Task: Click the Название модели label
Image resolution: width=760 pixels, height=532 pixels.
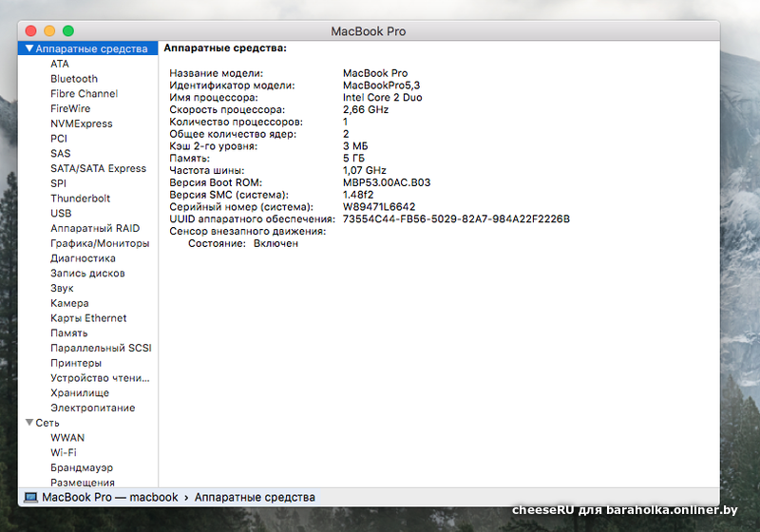Action: pyautogui.click(x=217, y=73)
